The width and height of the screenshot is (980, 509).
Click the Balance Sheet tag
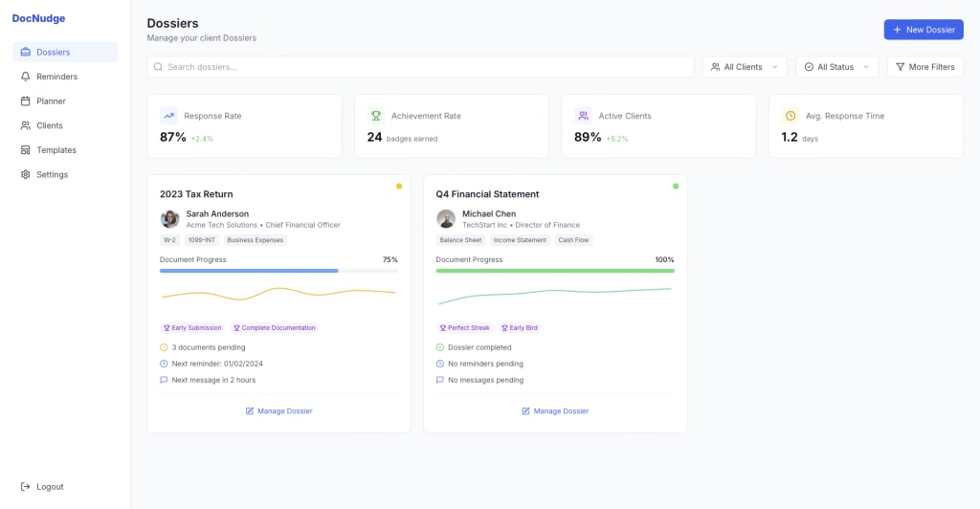pos(460,240)
